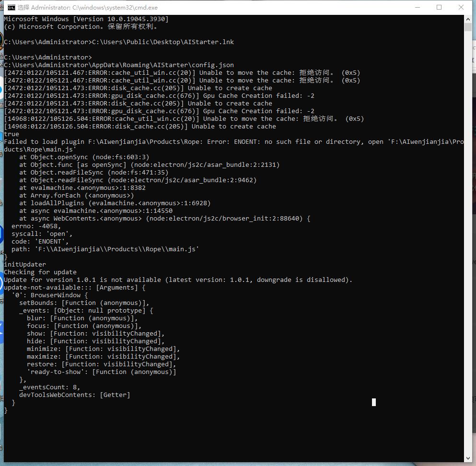The height and width of the screenshot is (466, 476).
Task: Click scrollbar up arrow in console
Action: (468, 19)
